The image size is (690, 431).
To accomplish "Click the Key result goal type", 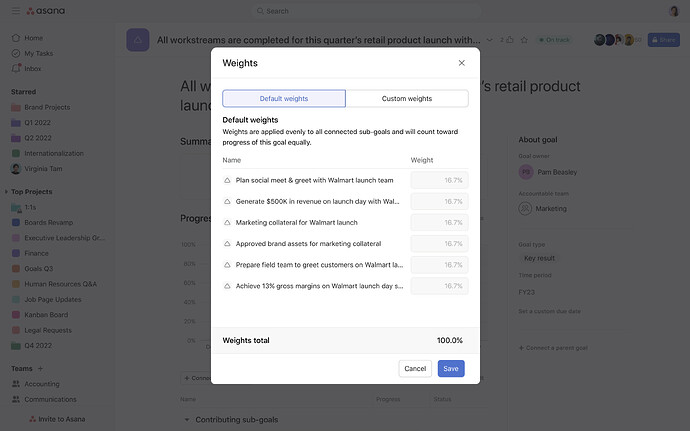I will click(x=540, y=258).
